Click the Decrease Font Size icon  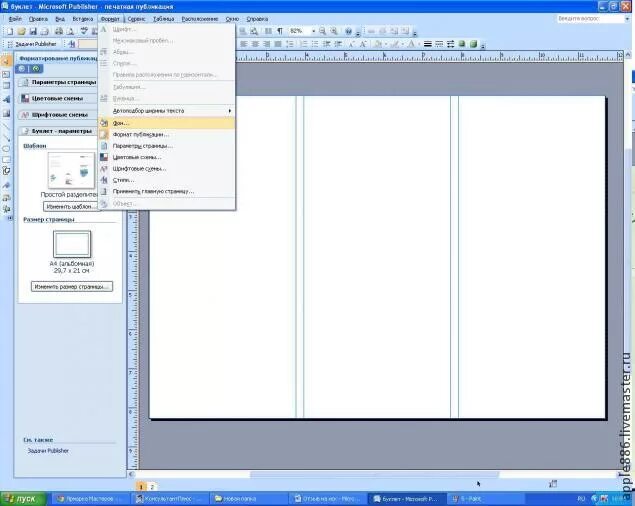coord(352,44)
